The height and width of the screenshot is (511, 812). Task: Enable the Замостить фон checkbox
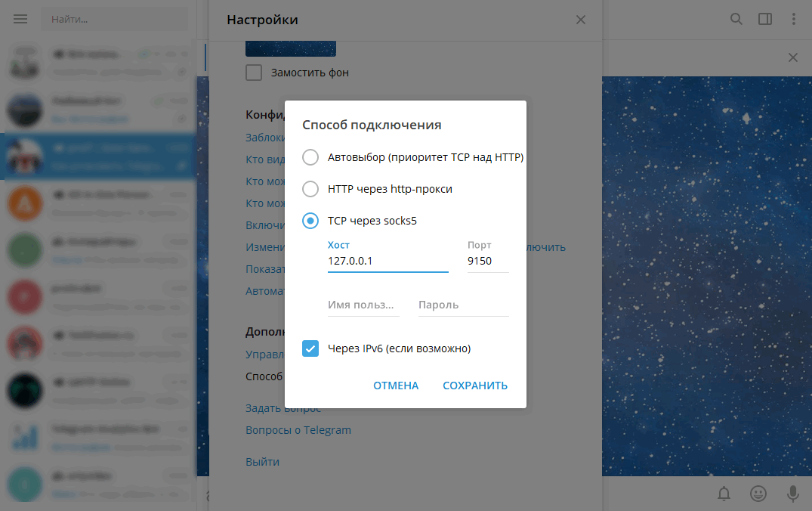click(x=254, y=73)
